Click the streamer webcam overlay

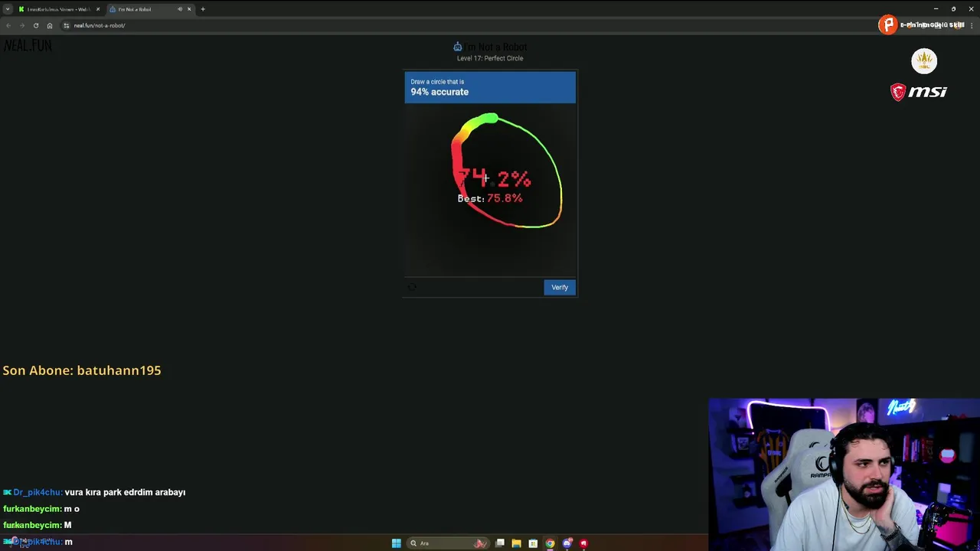[x=844, y=474]
